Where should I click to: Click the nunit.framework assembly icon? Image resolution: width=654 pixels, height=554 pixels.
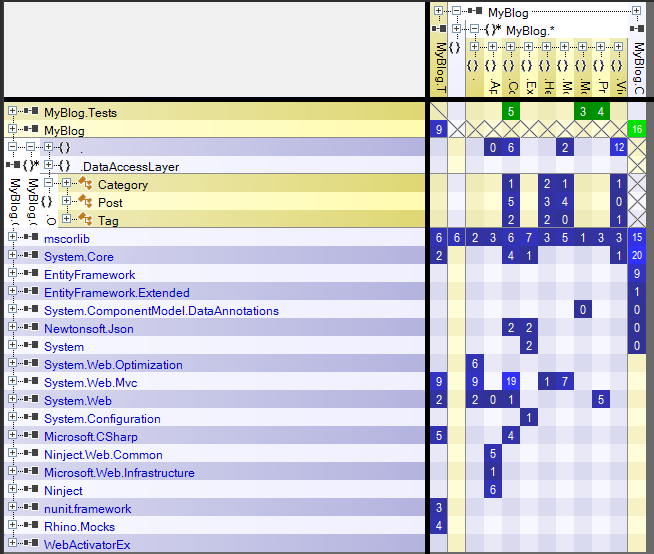point(31,506)
